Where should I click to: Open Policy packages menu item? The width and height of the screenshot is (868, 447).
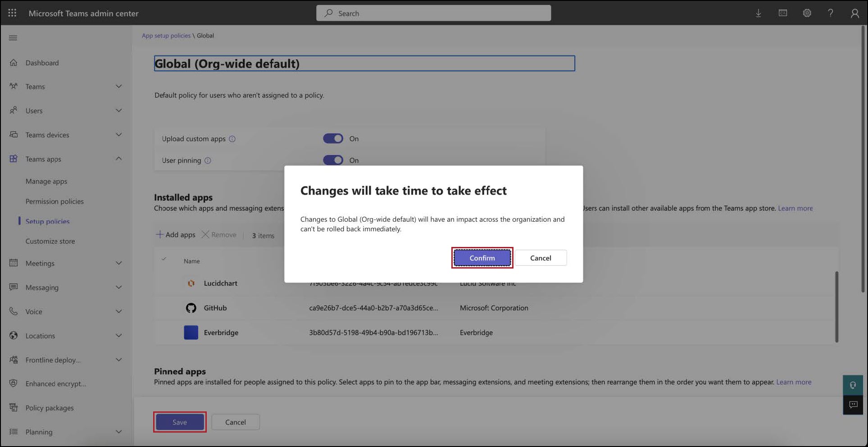[50, 408]
